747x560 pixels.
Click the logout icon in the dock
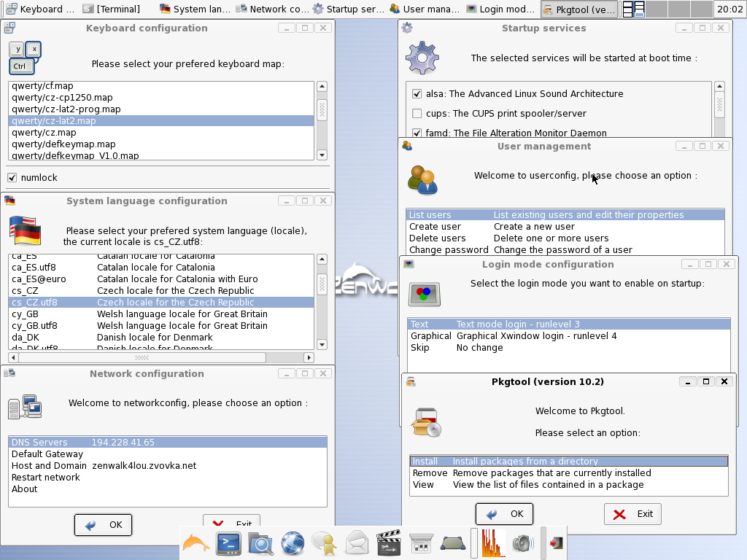pos(557,543)
